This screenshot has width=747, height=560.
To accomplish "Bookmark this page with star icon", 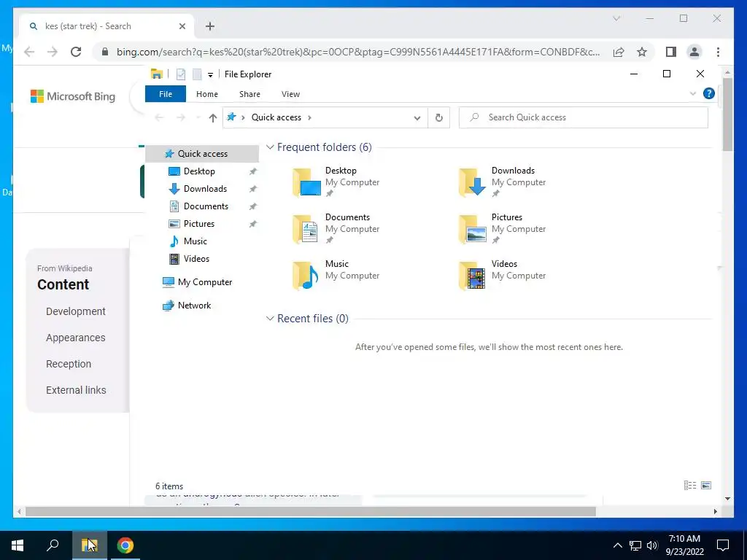I will tap(642, 52).
